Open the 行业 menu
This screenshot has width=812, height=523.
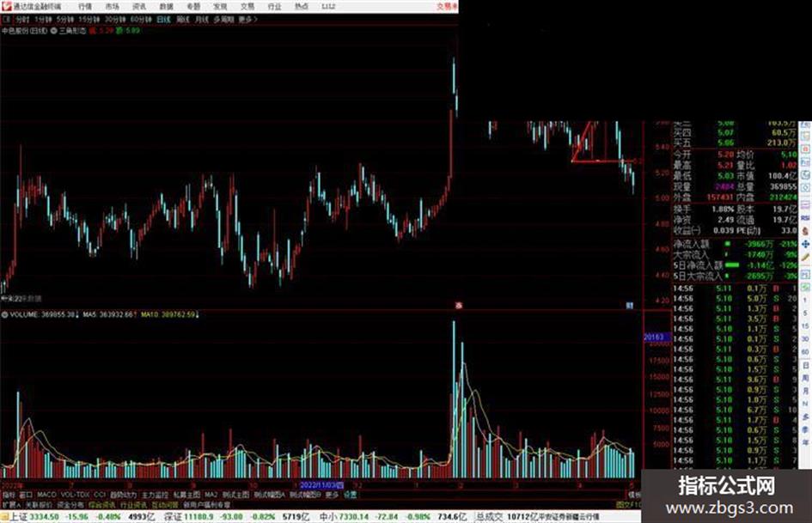(x=274, y=6)
